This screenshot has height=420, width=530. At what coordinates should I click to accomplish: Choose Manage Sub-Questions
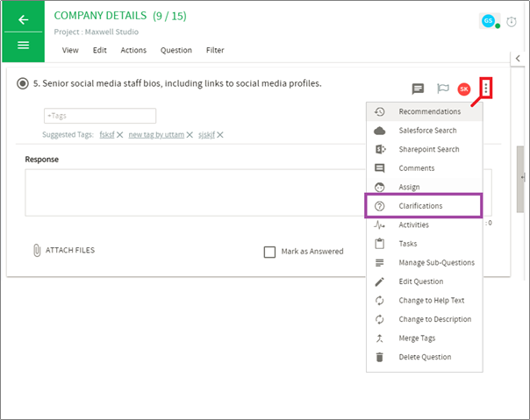click(424, 262)
